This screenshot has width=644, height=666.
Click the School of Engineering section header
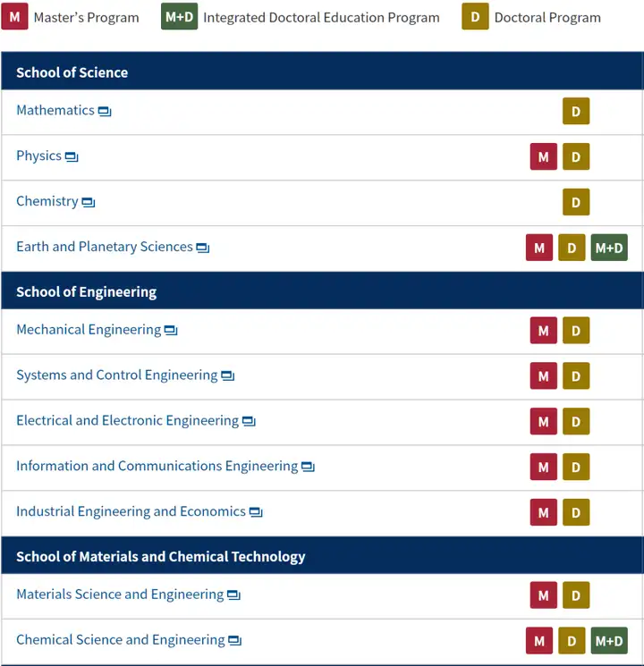[x=322, y=291]
